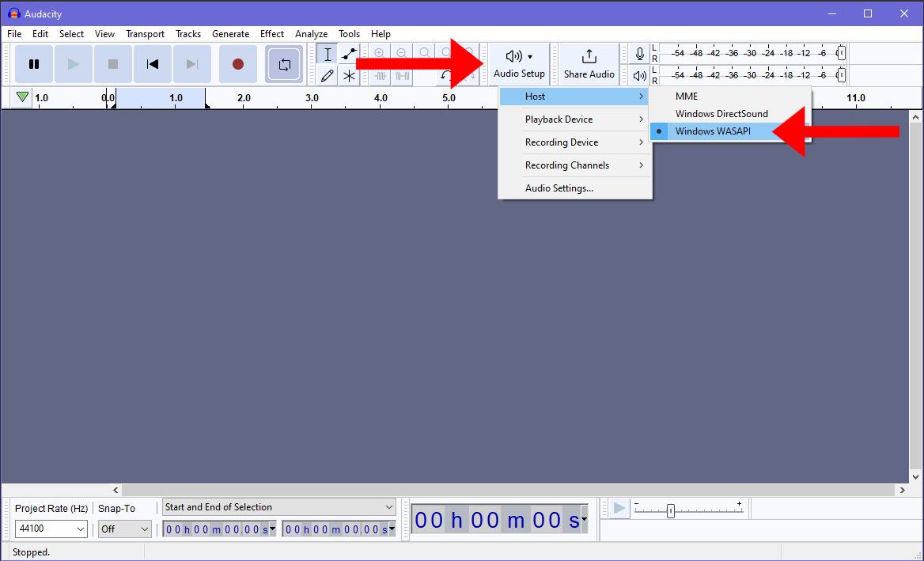Screen dimensions: 924x561
Task: Open the selection start time format arrow
Action: tap(272, 529)
